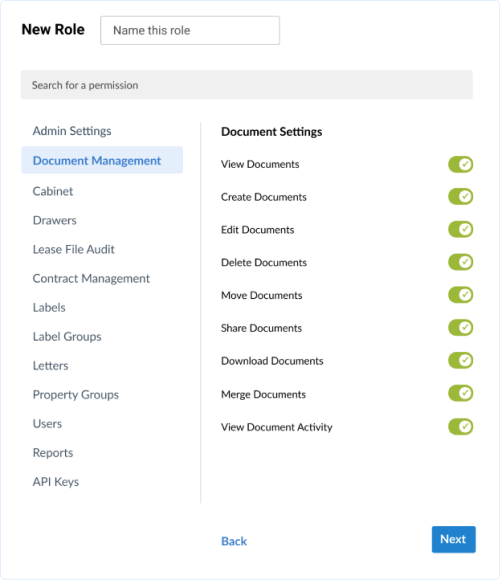This screenshot has width=500, height=580.
Task: Open Label Groups section
Action: pyautogui.click(x=67, y=337)
